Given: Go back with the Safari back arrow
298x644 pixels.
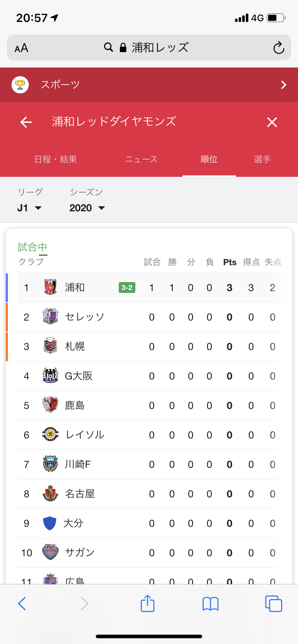Looking at the screenshot, I should 22,603.
